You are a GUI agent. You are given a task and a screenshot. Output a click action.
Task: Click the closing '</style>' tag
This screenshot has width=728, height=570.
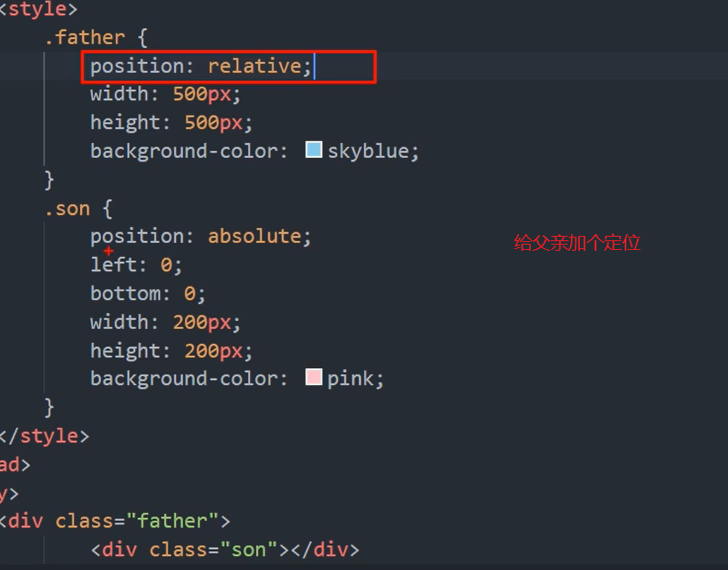(x=44, y=437)
